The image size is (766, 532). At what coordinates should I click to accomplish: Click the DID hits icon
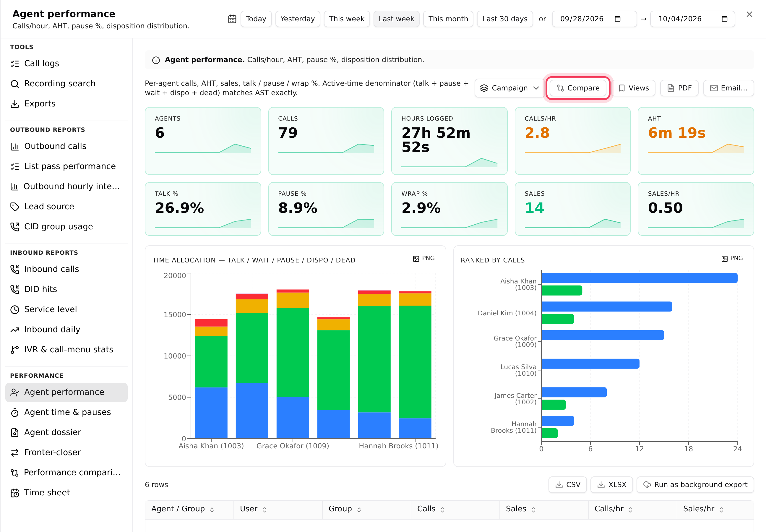(x=15, y=289)
